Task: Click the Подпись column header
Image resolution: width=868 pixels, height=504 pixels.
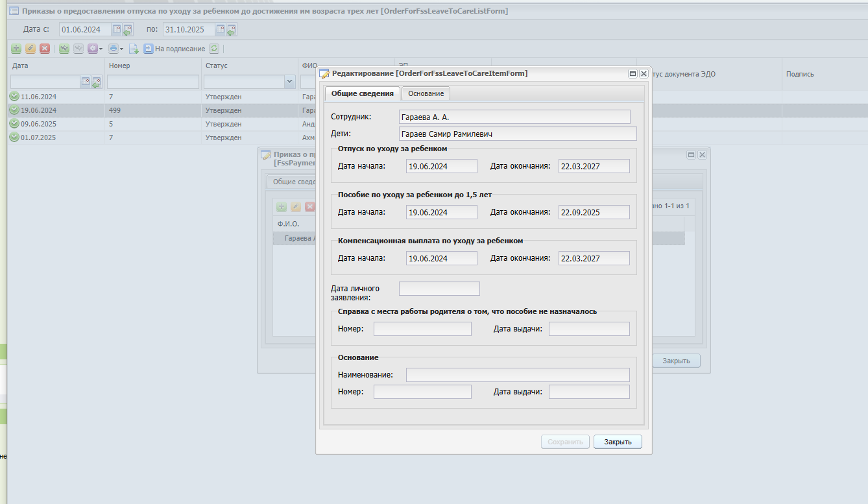Action: tap(825, 74)
